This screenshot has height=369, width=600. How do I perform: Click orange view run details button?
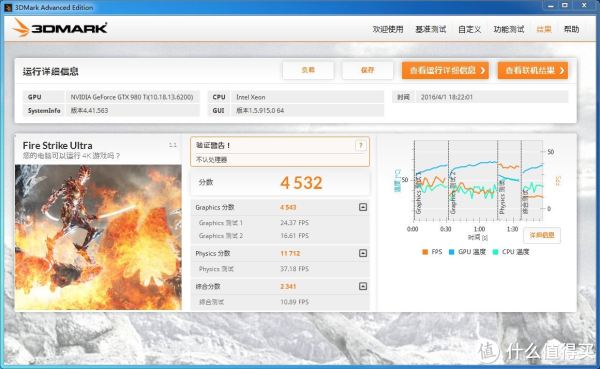(445, 70)
